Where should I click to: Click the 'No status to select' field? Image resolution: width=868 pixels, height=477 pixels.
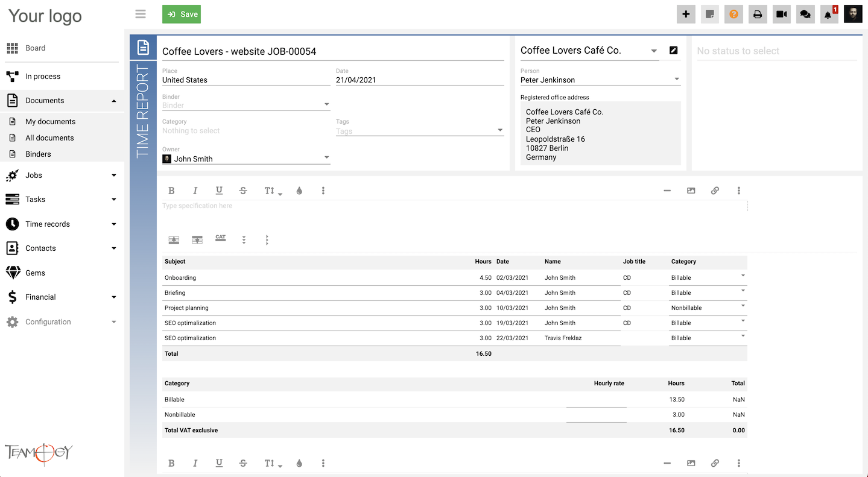[x=777, y=51]
